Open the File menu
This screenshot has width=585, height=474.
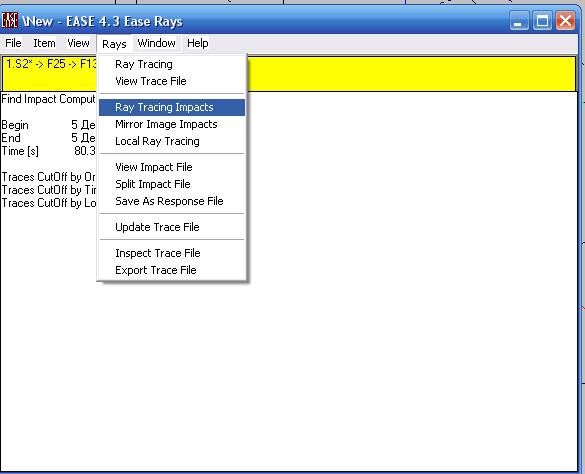13,43
